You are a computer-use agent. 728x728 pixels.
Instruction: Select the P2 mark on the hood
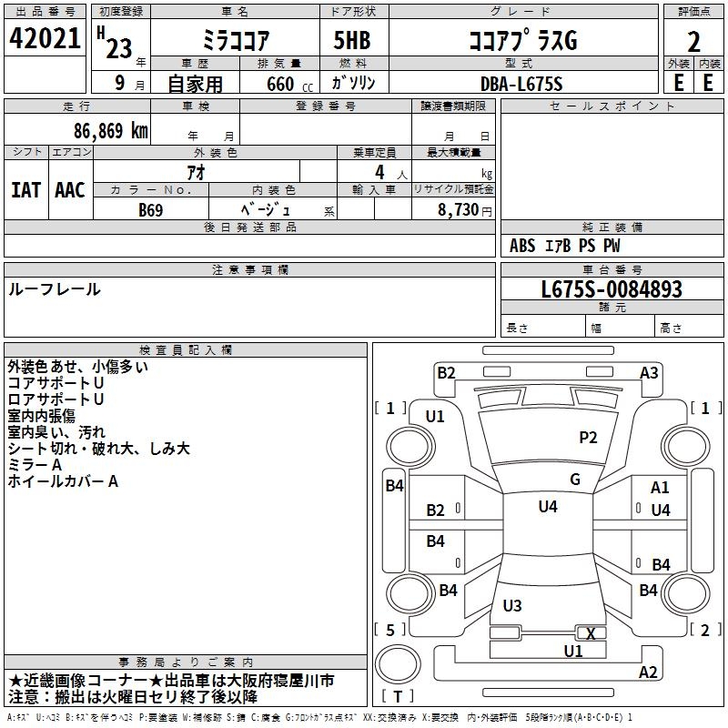588,438
